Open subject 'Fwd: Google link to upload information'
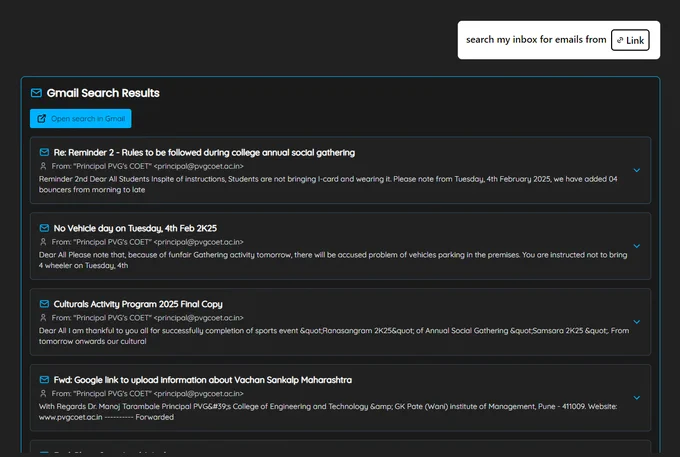This screenshot has height=457, width=680. [203, 380]
